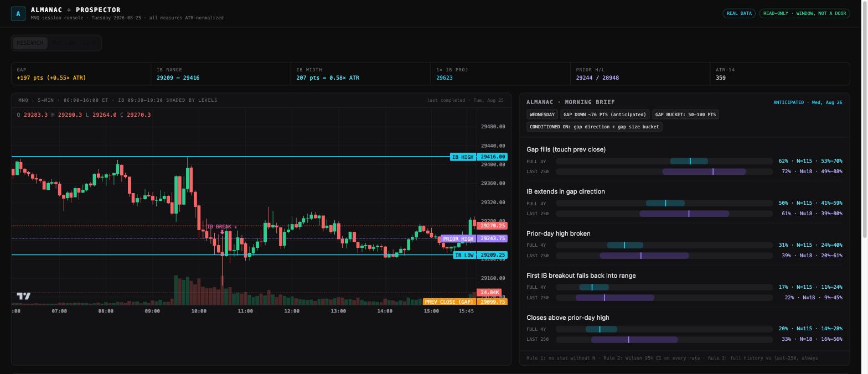Image resolution: width=868 pixels, height=374 pixels.
Task: Click the 10:00 time axis label
Action: coord(199,311)
